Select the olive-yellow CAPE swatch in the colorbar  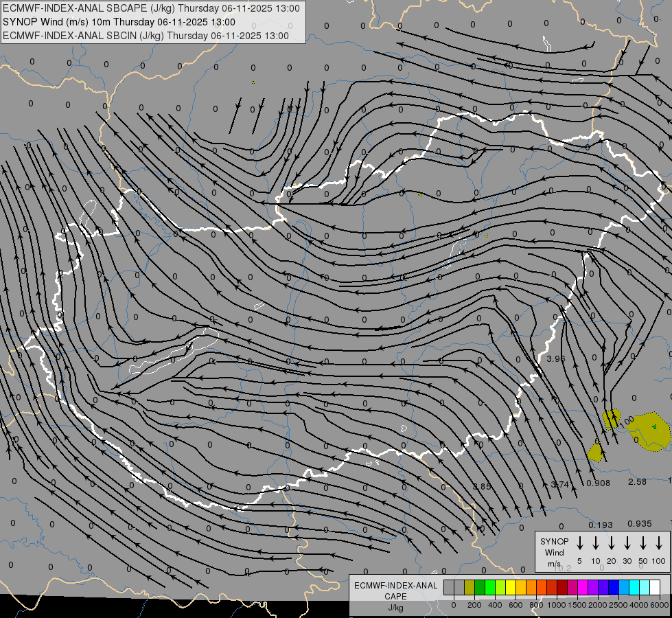470,587
